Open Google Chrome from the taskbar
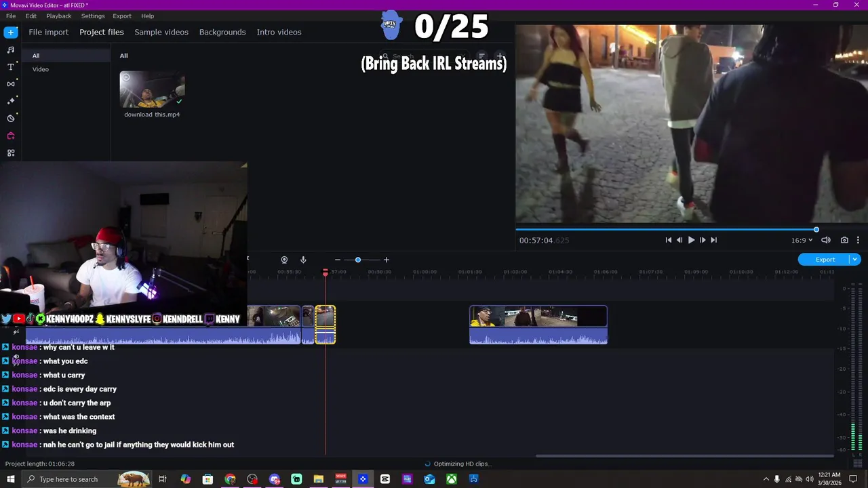Image resolution: width=868 pixels, height=488 pixels. point(230,479)
